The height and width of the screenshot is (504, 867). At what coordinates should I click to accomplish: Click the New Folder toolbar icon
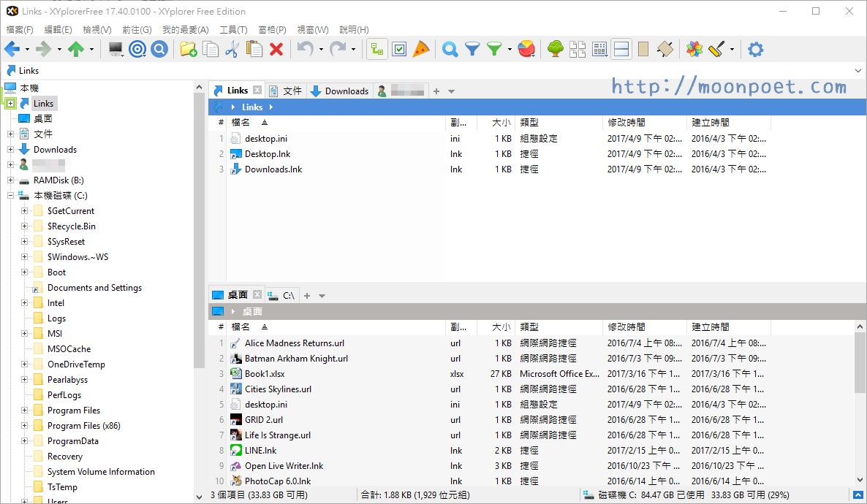tap(188, 49)
